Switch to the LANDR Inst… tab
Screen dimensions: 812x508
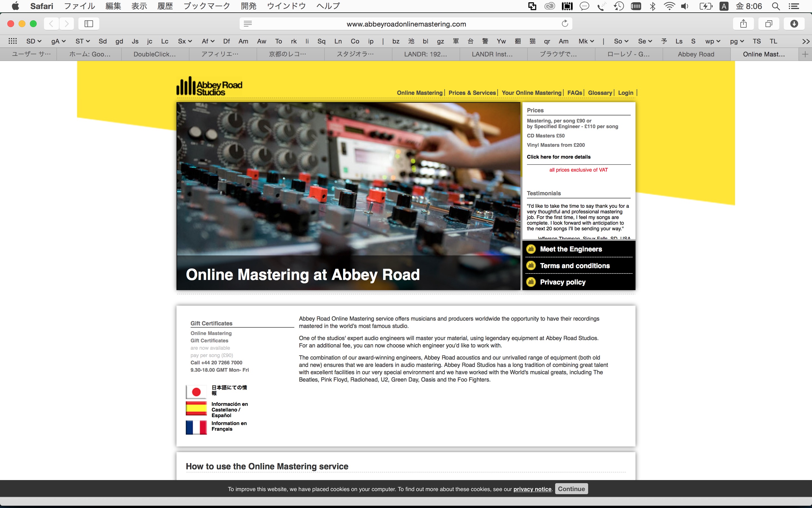click(492, 54)
